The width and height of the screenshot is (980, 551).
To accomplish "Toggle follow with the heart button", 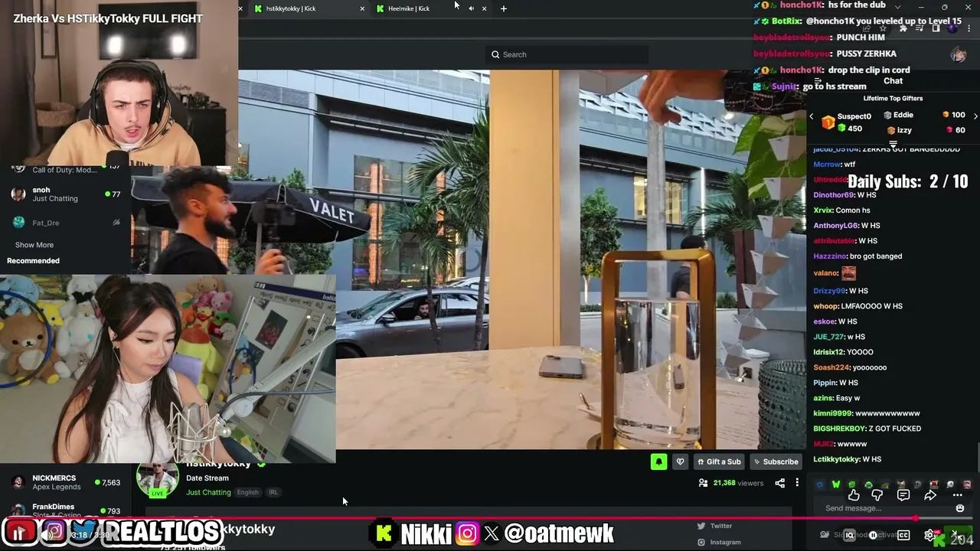I will pos(680,461).
